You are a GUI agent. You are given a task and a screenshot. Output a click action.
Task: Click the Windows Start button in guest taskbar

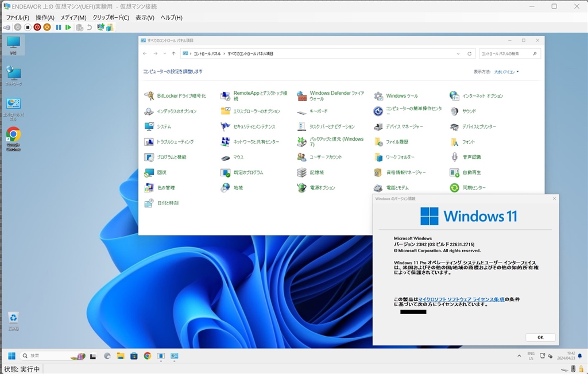pyautogui.click(x=11, y=356)
